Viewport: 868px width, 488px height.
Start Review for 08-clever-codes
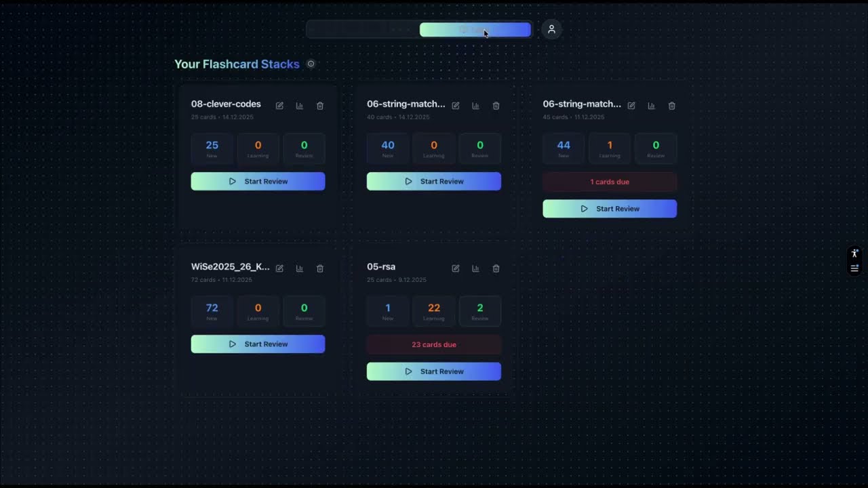(258, 181)
